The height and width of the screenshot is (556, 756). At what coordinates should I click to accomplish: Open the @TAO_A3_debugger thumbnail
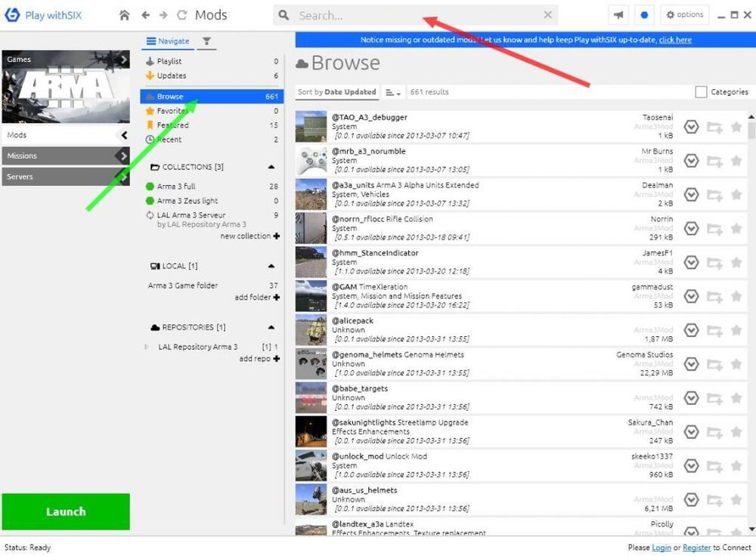311,127
